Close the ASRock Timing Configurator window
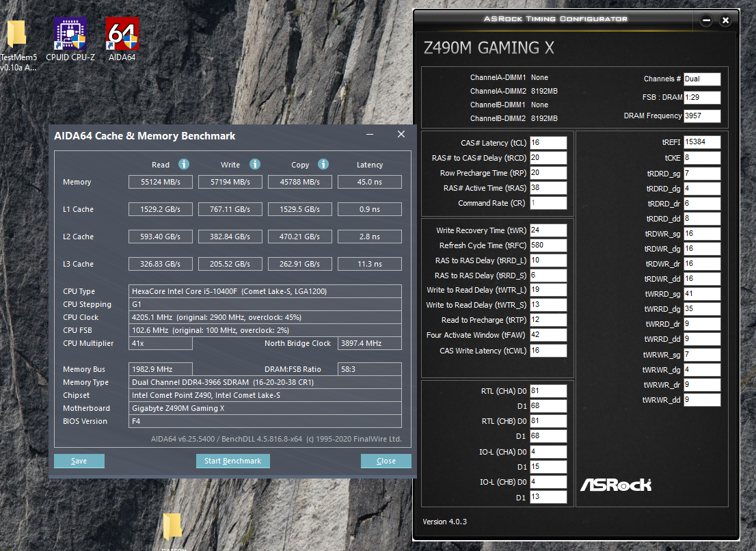The image size is (756, 551). 726,21
